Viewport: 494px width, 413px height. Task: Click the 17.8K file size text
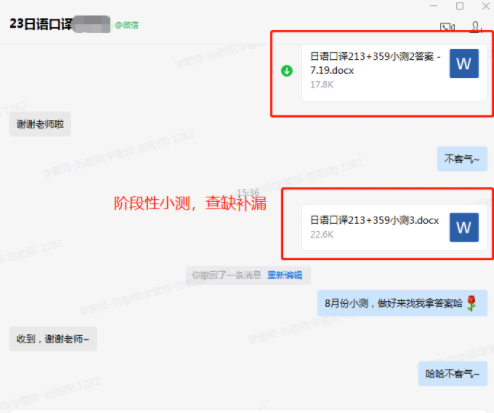coord(322,85)
